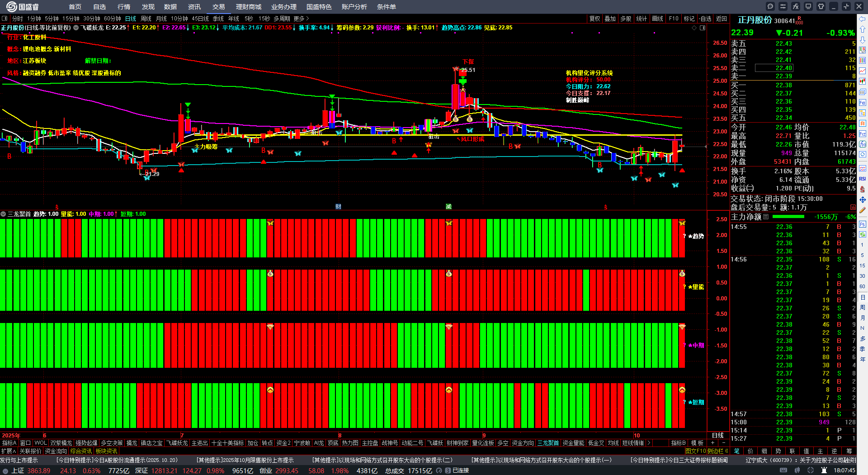Click the 笔 tab under tick list
Image resolution: width=868 pixels, height=475 pixels.
click(x=737, y=451)
